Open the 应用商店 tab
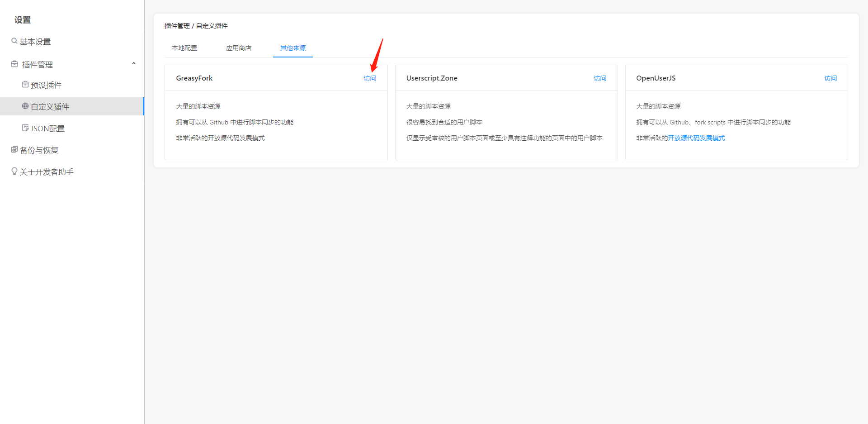Screen dimensions: 868x424 (x=239, y=48)
